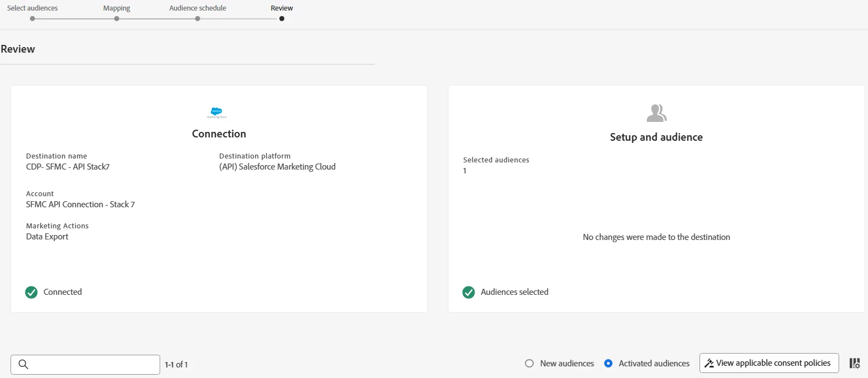
Task: Click the Selected audiences count value 1
Action: (465, 171)
